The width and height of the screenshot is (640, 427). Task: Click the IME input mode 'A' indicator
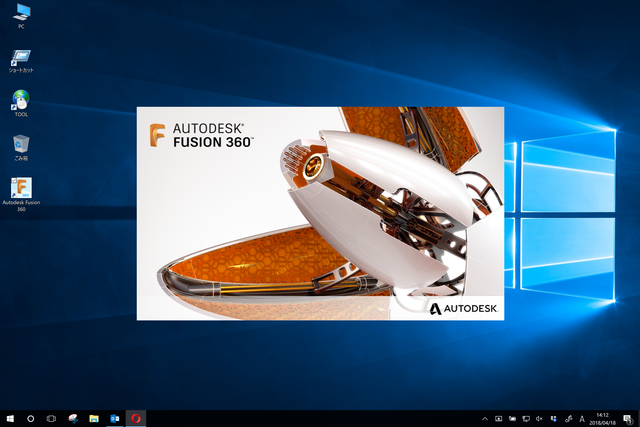(x=582, y=419)
